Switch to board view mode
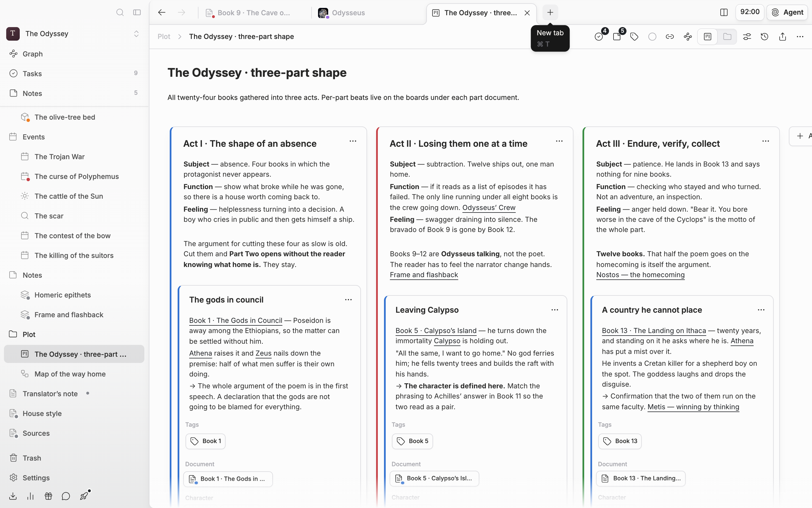Image resolution: width=812 pixels, height=508 pixels. (x=708, y=37)
